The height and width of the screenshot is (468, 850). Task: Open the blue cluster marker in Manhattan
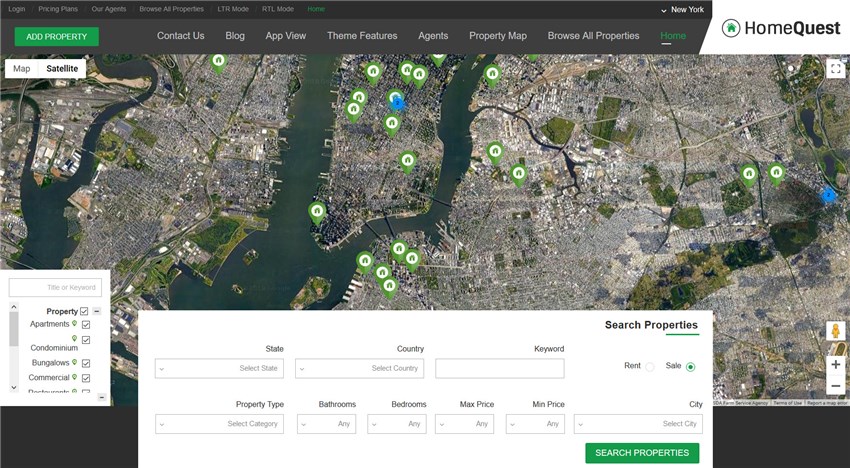(397, 102)
